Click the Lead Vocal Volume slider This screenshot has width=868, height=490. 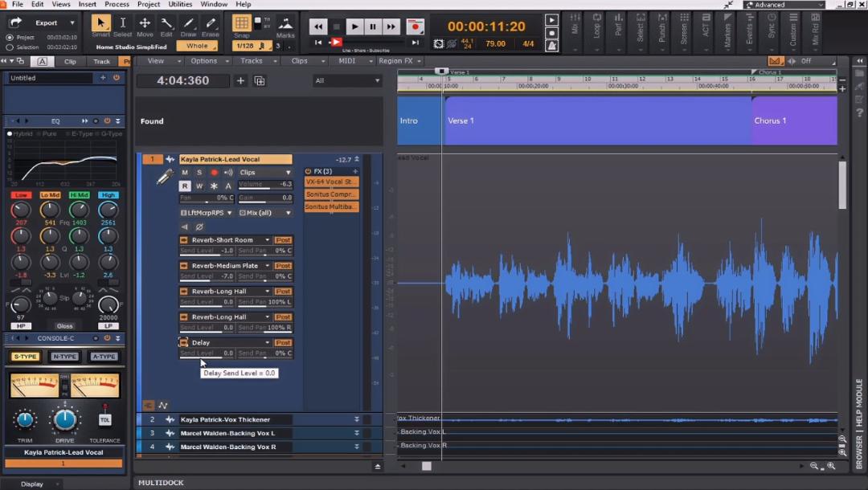tap(264, 185)
